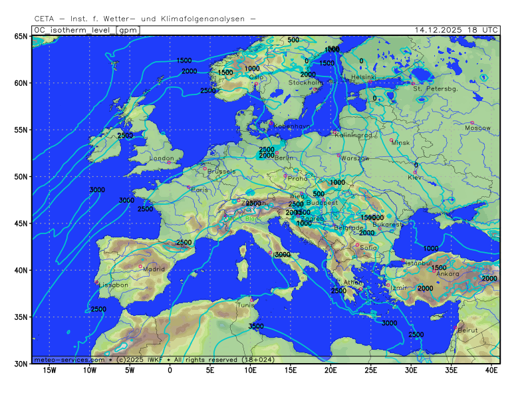Select the Ankara city marker
532x399 pixels.
click(x=434, y=270)
